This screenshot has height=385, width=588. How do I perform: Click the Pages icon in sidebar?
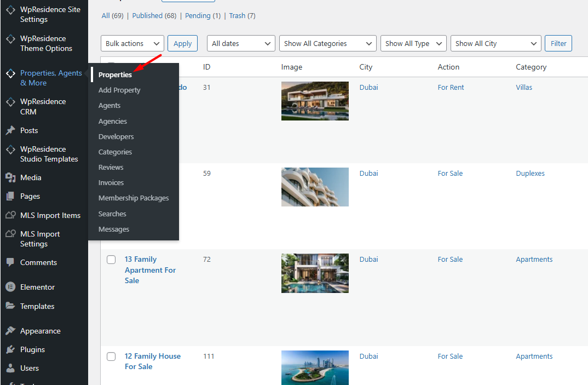point(10,196)
